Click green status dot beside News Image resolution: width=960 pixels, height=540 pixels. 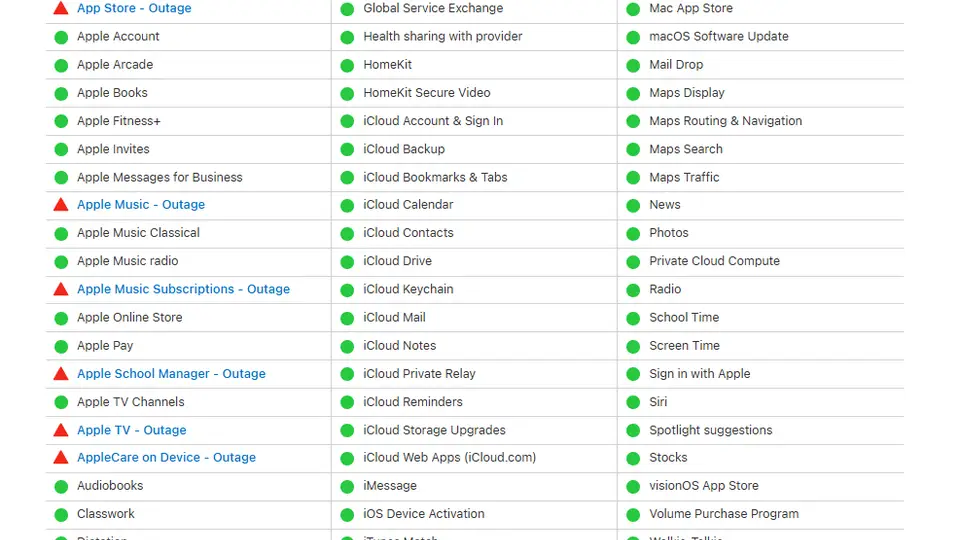tap(633, 206)
